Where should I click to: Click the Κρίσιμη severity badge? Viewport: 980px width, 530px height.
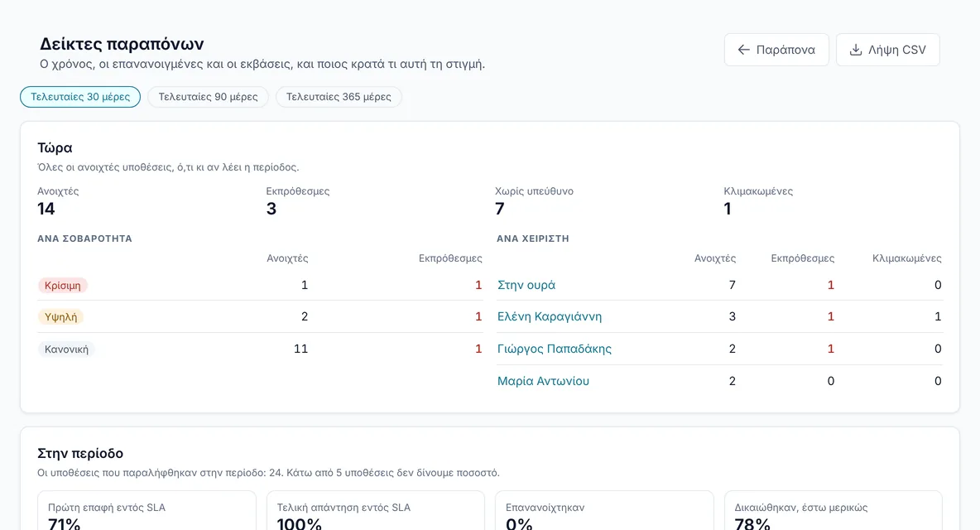pos(63,286)
